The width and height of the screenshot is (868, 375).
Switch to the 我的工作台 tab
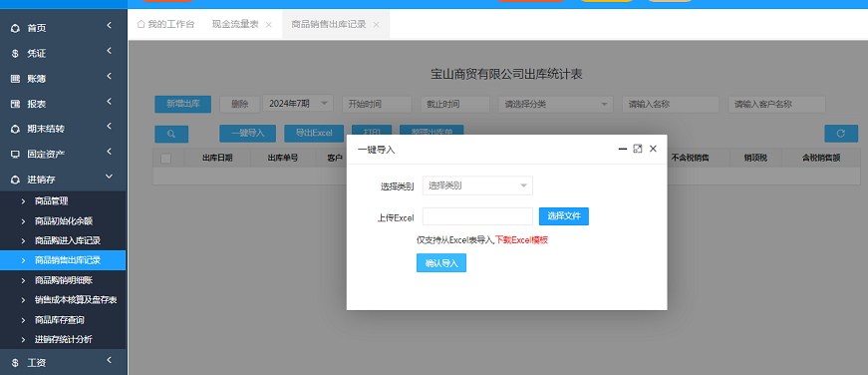pos(165,24)
